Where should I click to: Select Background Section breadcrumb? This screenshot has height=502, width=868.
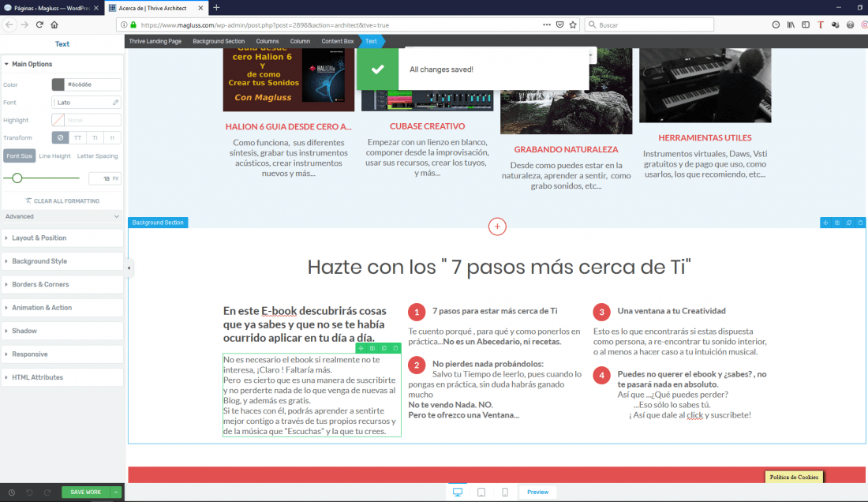point(219,42)
